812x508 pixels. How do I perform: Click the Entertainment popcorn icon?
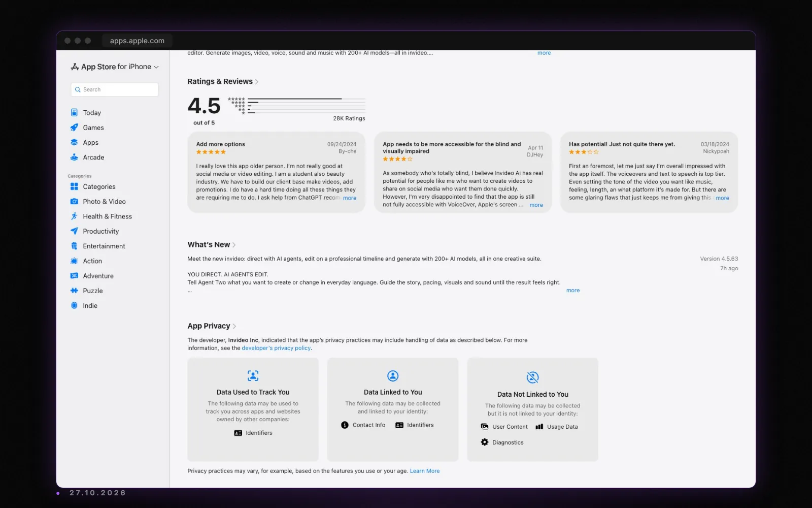point(74,246)
